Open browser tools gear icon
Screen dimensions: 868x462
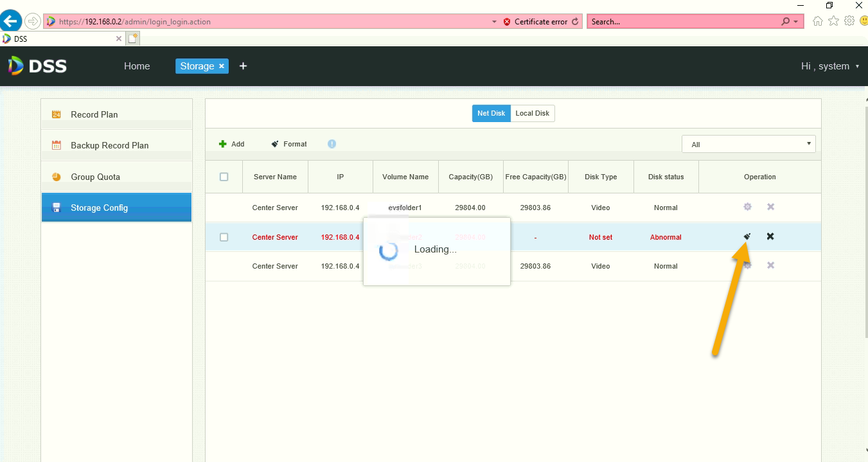pos(849,21)
